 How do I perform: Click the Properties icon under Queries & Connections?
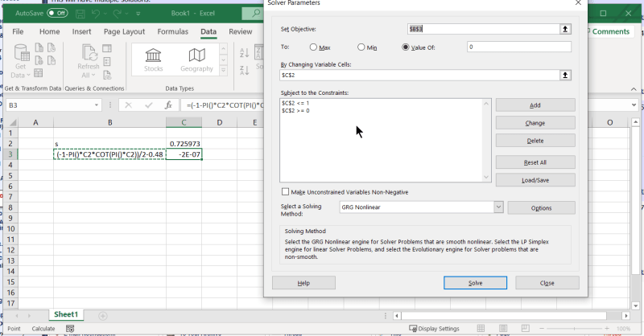coord(107,62)
